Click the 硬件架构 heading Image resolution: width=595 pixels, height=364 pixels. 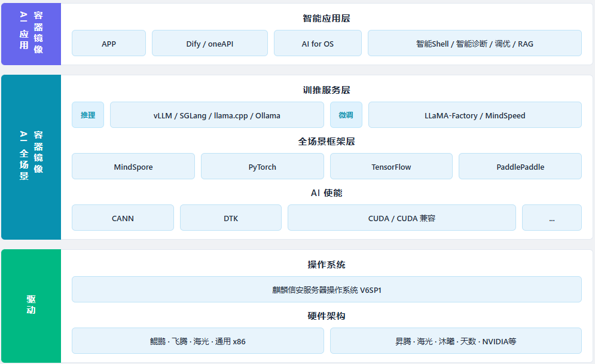(x=327, y=316)
